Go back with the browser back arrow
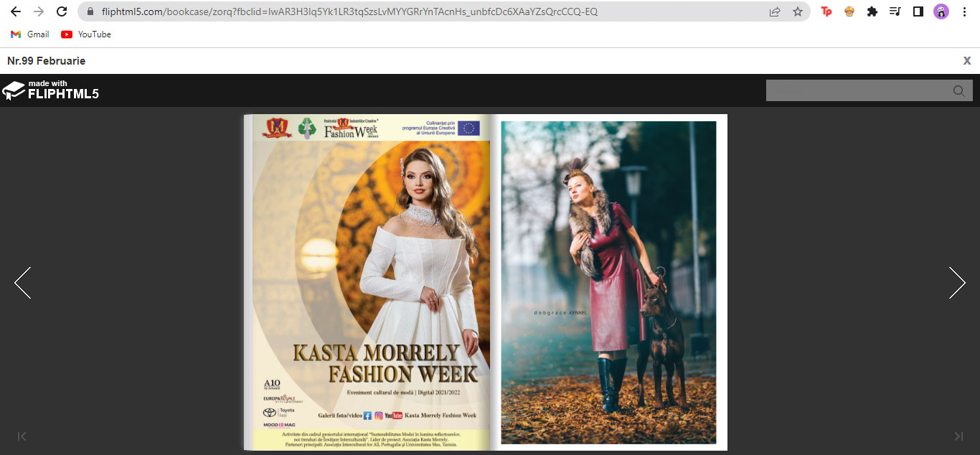The height and width of the screenshot is (455, 980). coord(16,11)
